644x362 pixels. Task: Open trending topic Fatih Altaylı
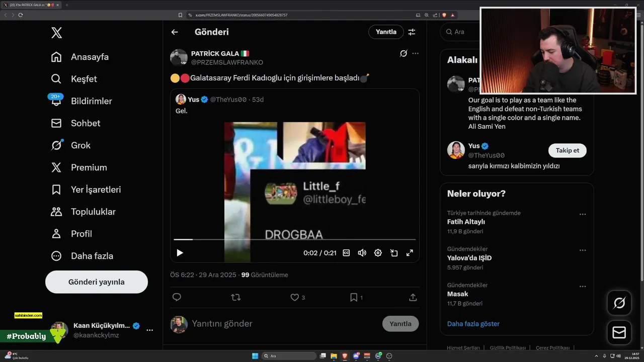(466, 222)
